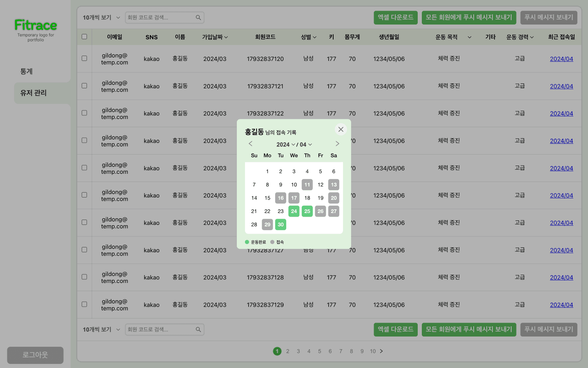Click the top member code search field
Screen dimensions: 588x368
[160, 18]
